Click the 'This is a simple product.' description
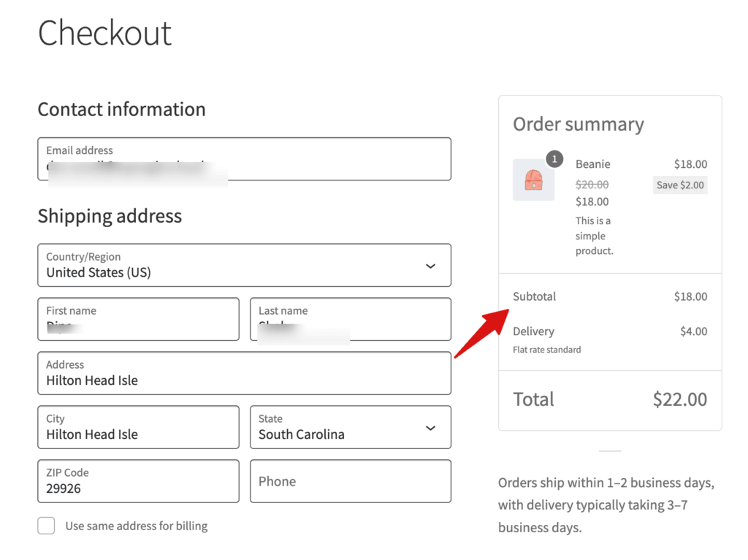The image size is (748, 560). pos(595,236)
